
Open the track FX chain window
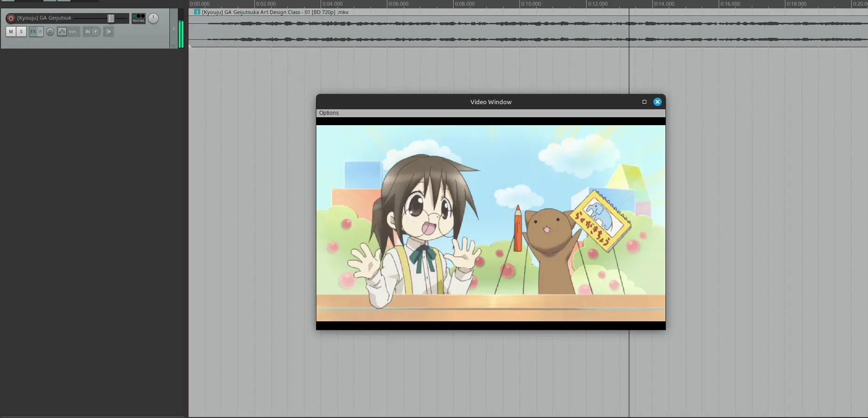pos(33,31)
